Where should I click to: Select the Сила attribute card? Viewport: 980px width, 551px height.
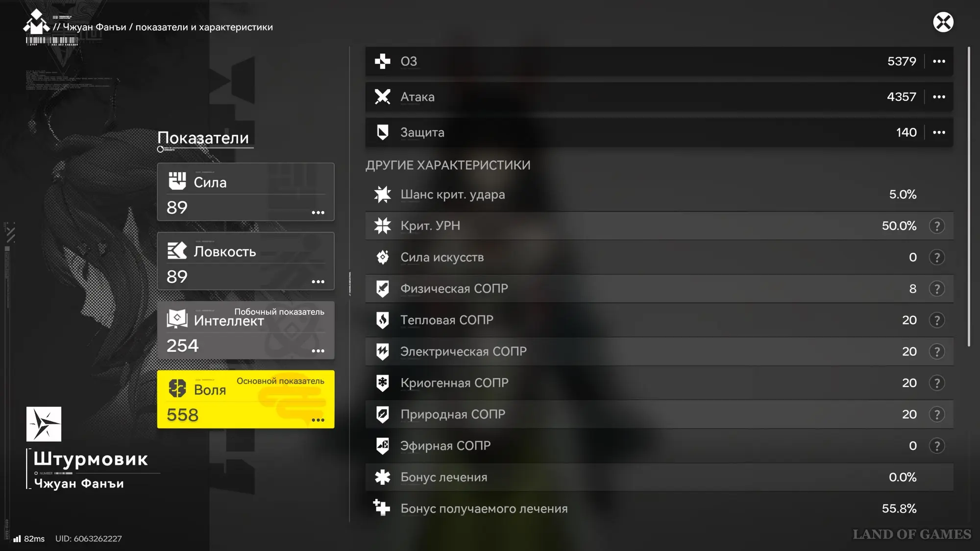click(x=245, y=192)
